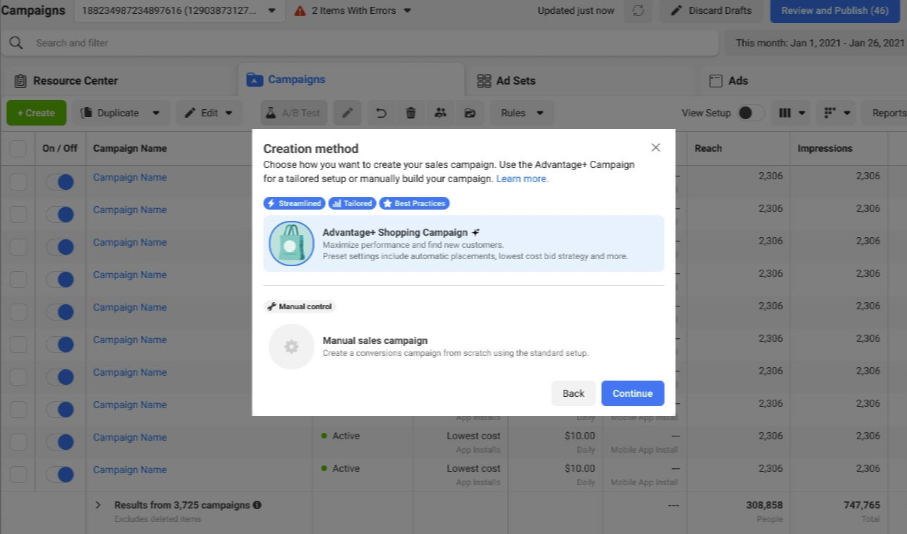Image resolution: width=907 pixels, height=534 pixels.
Task: Click the pencil edit icon in toolbar
Action: pos(347,113)
